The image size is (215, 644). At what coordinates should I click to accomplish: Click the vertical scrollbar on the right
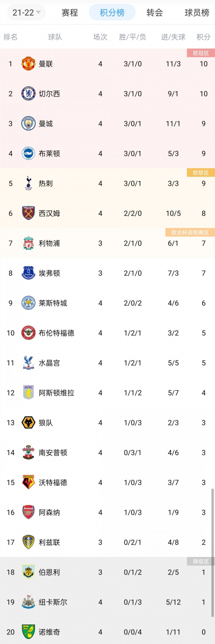coord(212,552)
